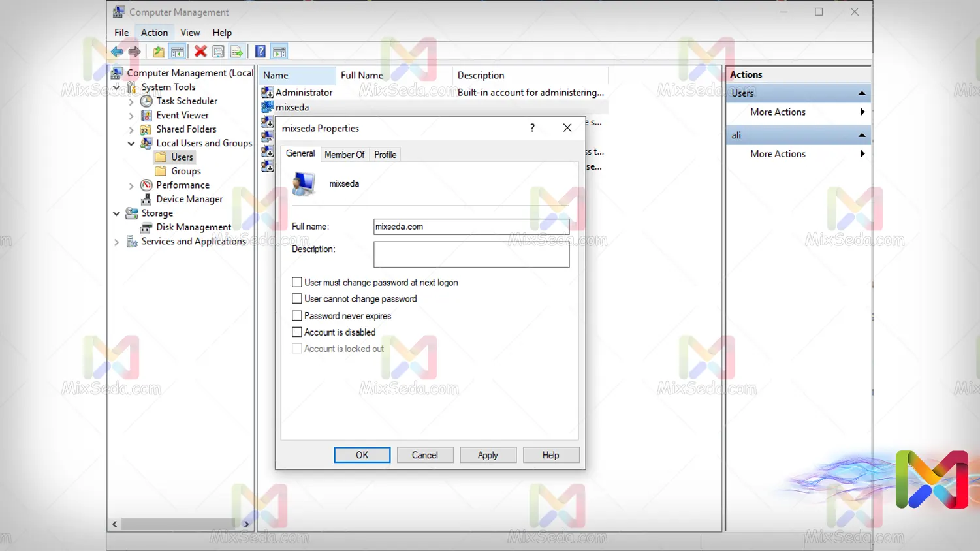Click the tree pane horizontal scrollbar
Image resolution: width=980 pixels, height=551 pixels.
[x=178, y=524]
